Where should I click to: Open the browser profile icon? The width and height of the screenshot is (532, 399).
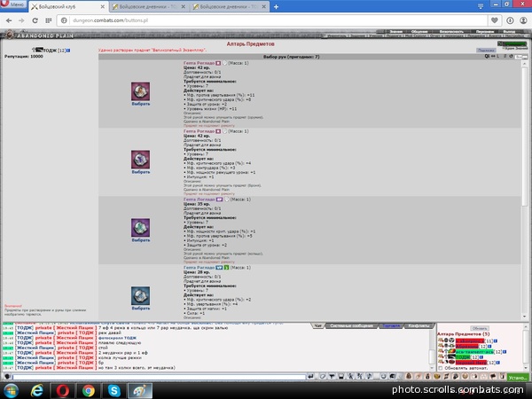coord(523,20)
